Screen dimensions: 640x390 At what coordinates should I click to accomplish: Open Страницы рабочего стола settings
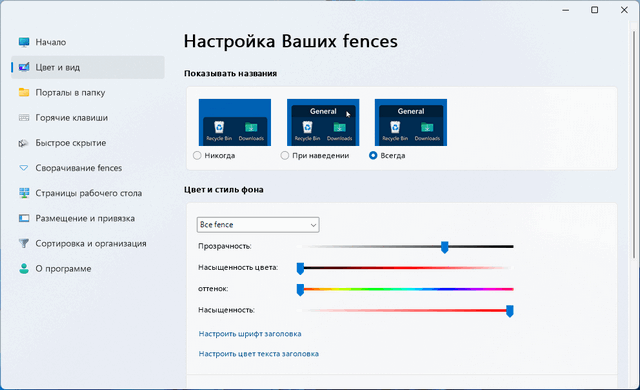tap(88, 193)
